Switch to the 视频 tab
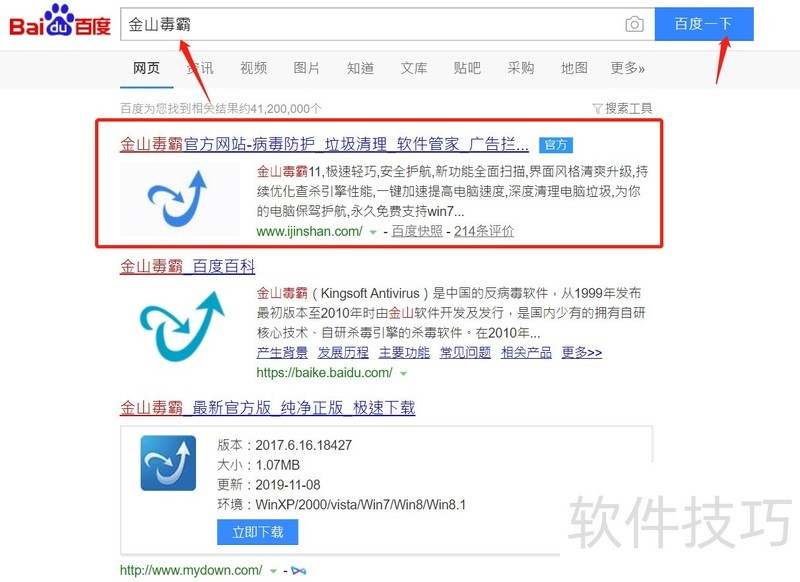This screenshot has width=800, height=582. tap(253, 68)
